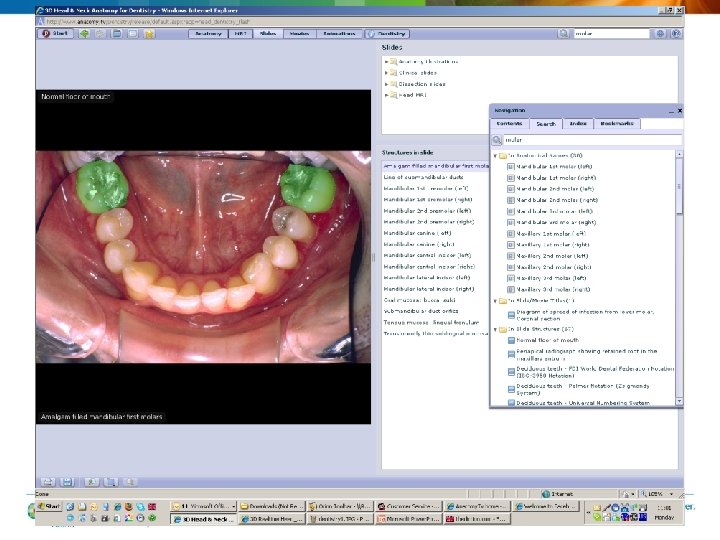The width and height of the screenshot is (720, 540).
Task: Click the magnifier icon in the top toolbar
Action: click(563, 34)
